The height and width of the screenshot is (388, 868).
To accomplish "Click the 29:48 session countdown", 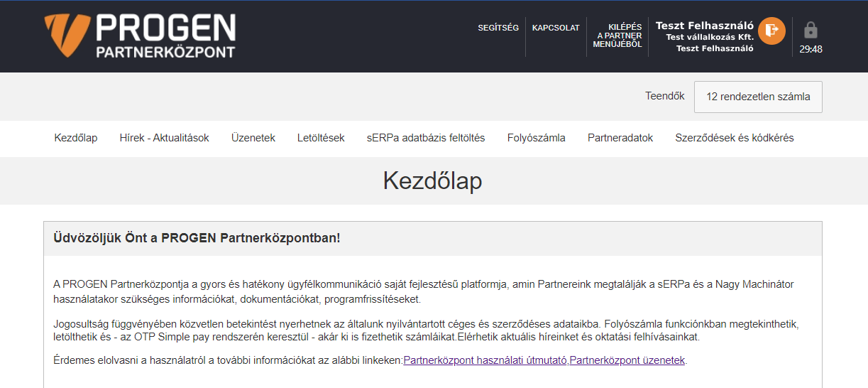I will coord(811,50).
